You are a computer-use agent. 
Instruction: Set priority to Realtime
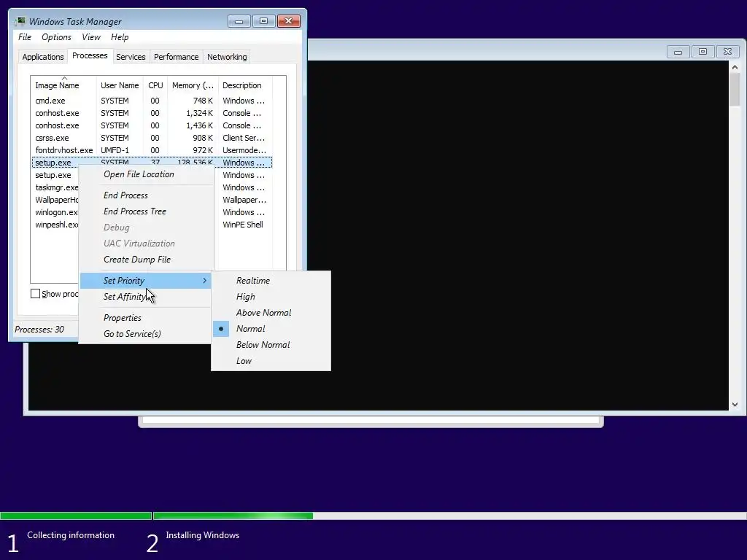tap(271, 281)
